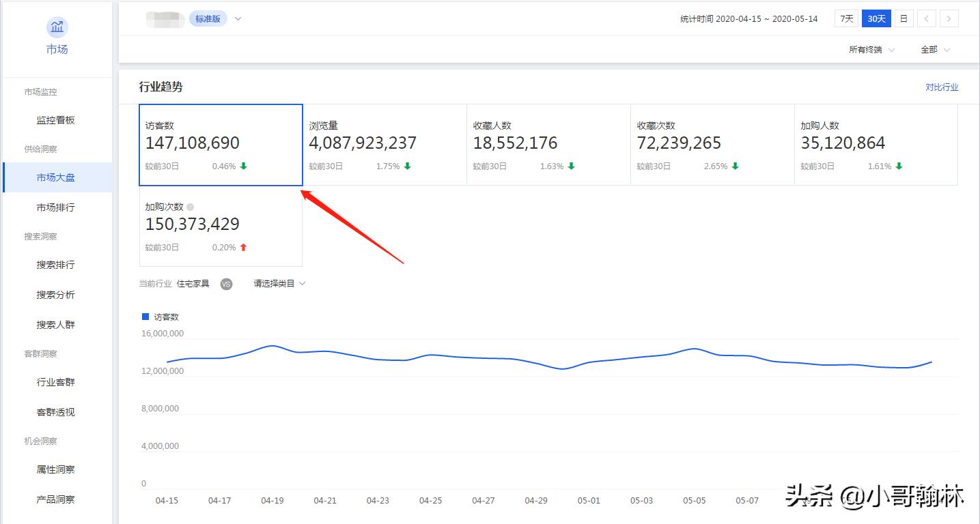
Task: Open 监控看板 in the sidebar
Action: (x=56, y=120)
